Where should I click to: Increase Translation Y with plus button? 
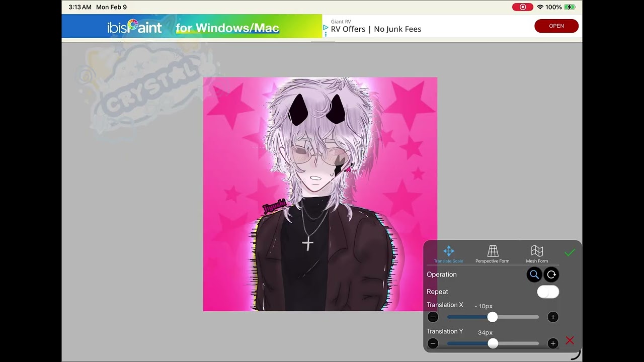553,343
